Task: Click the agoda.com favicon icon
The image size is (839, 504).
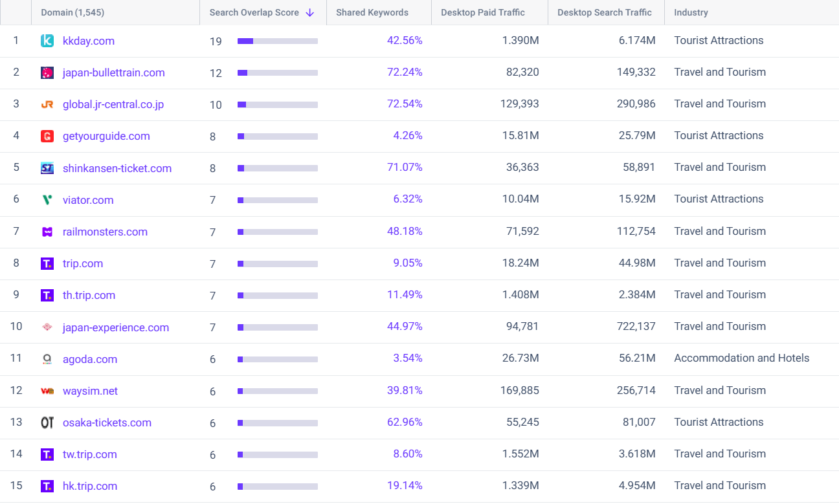Action: [47, 359]
